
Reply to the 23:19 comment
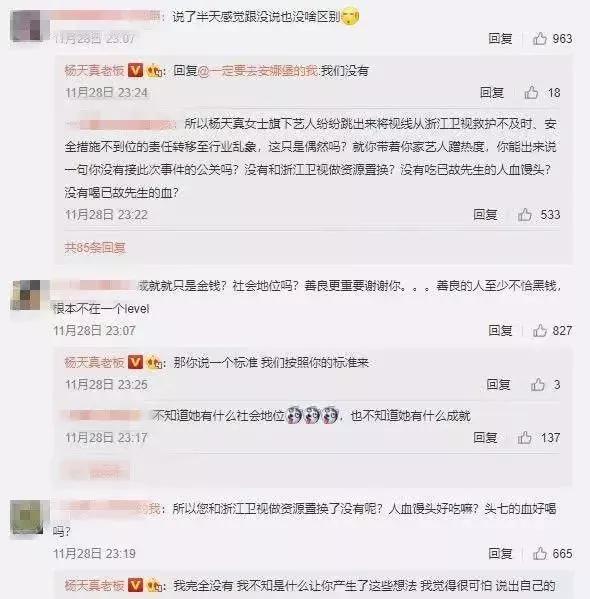click(x=500, y=554)
